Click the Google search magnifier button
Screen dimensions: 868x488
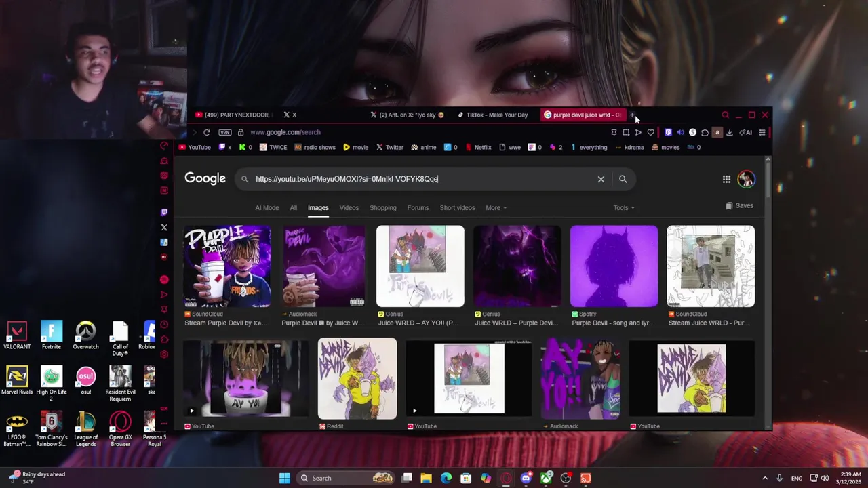623,179
